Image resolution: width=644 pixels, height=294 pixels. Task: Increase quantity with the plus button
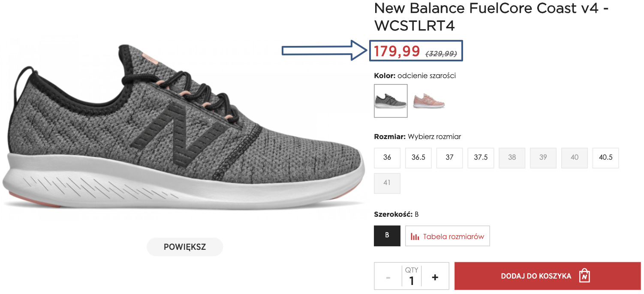coord(434,276)
